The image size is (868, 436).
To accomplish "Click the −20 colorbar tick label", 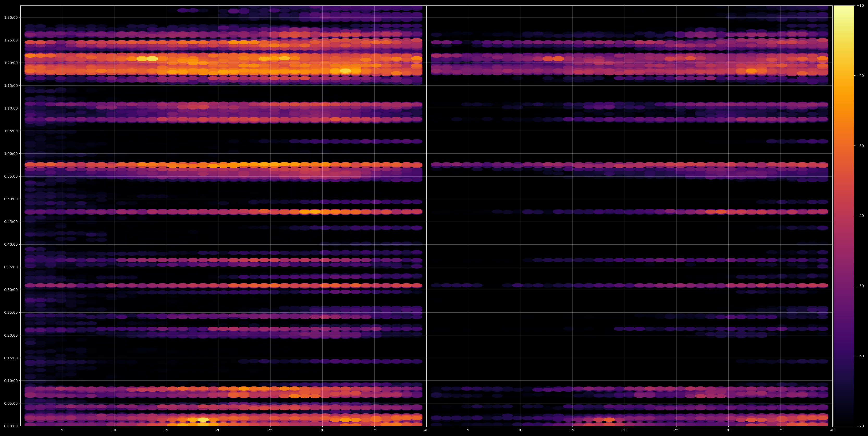I will click(860, 76).
